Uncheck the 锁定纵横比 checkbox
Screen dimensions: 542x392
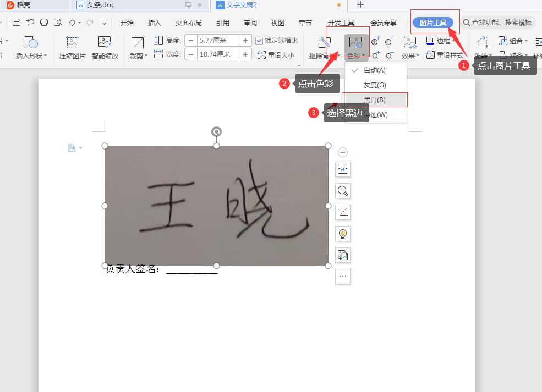(259, 40)
